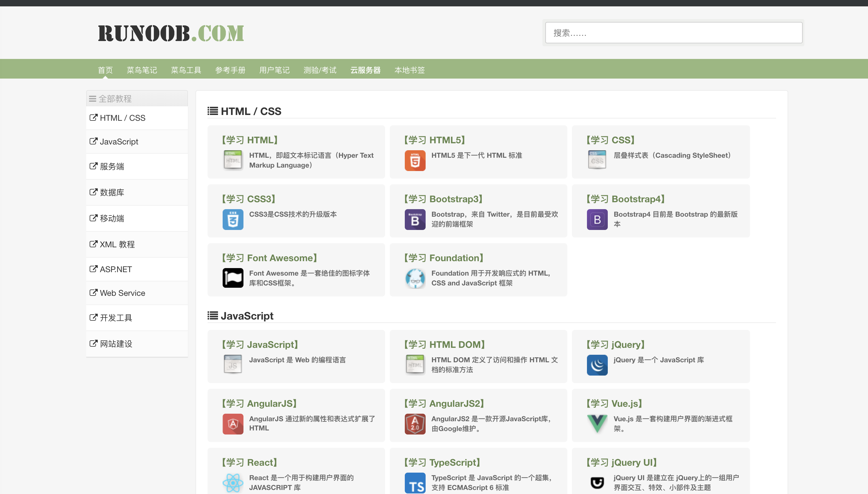
Task: Open the 参考手册 navigation item
Action: click(x=230, y=70)
